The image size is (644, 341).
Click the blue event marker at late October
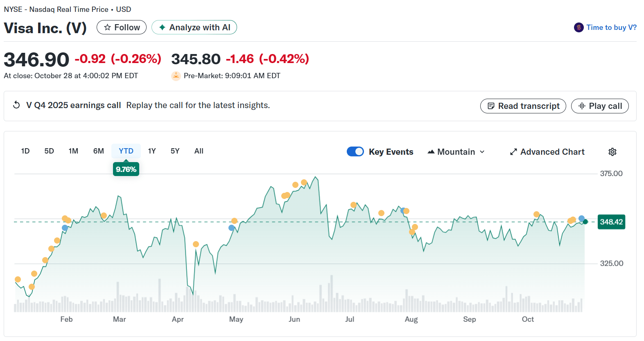(x=582, y=218)
